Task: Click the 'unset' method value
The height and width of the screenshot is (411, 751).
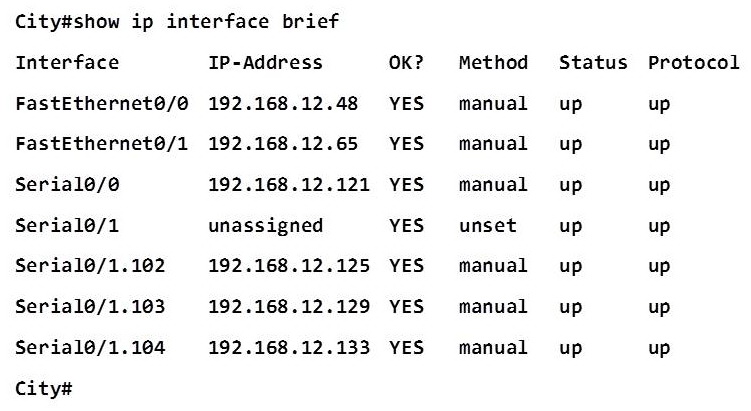Action: click(488, 225)
